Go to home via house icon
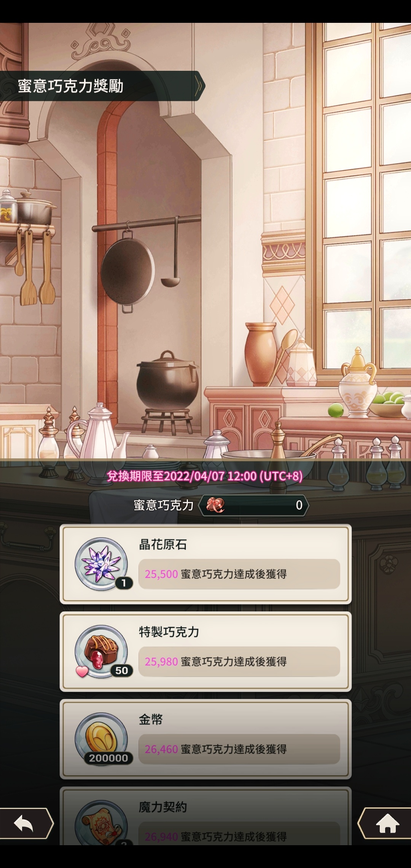 tap(385, 823)
